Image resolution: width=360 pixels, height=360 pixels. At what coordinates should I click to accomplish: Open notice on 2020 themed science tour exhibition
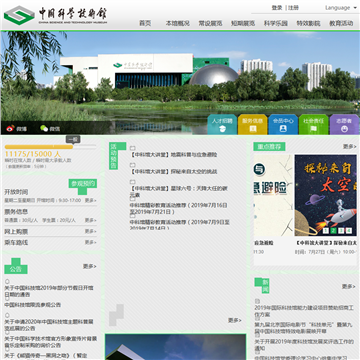pyautogui.click(x=49, y=325)
